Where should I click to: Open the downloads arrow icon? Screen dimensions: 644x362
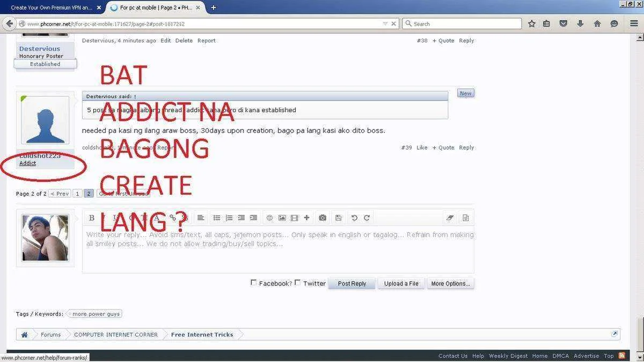tap(580, 24)
